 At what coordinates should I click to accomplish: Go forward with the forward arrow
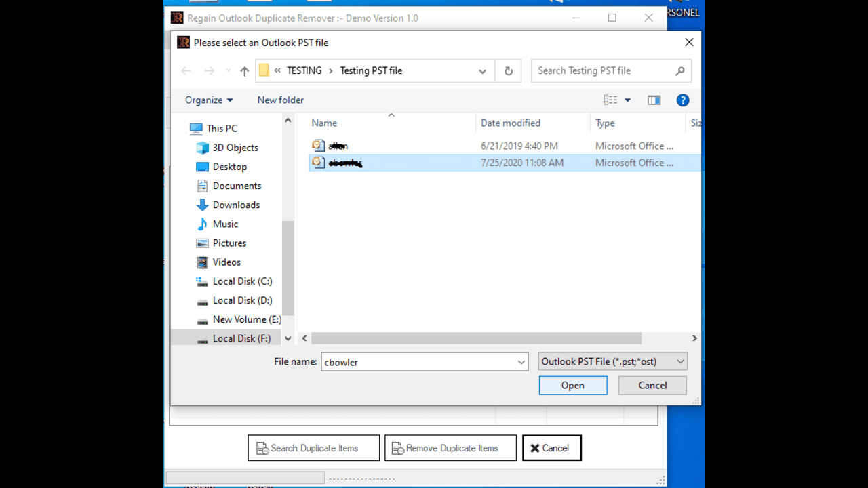point(210,70)
